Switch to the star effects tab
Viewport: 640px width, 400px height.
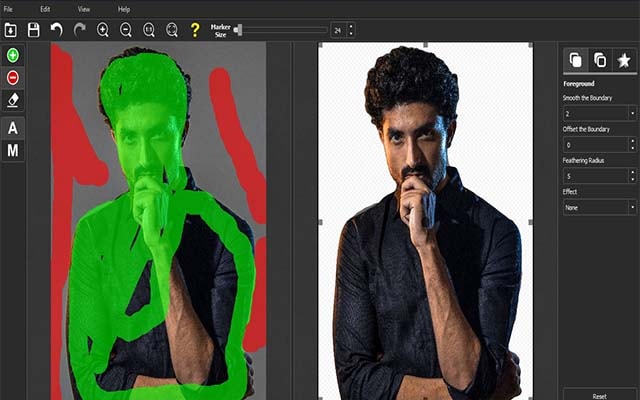point(624,60)
